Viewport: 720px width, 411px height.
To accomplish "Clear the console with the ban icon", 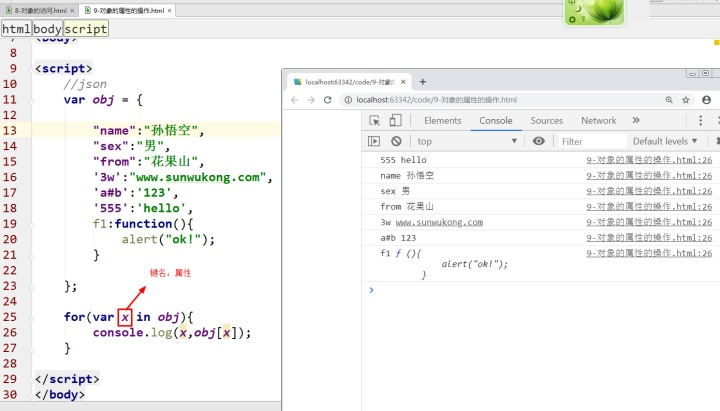I will [396, 141].
